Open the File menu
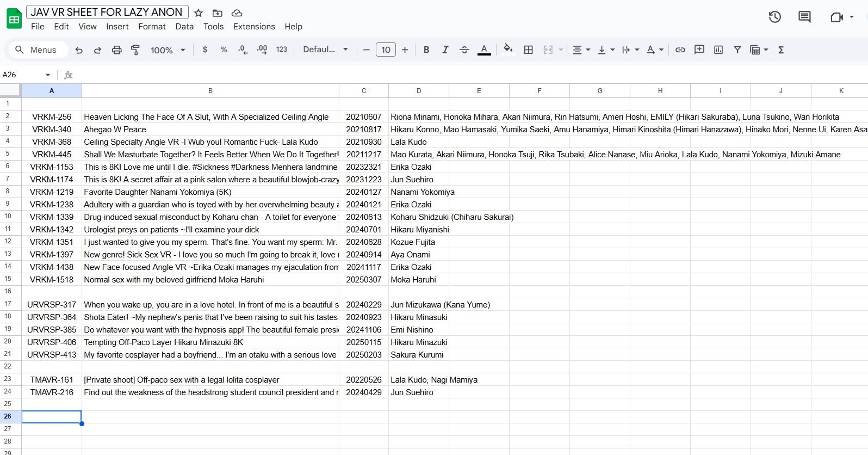This screenshot has height=455, width=868. pyautogui.click(x=38, y=27)
